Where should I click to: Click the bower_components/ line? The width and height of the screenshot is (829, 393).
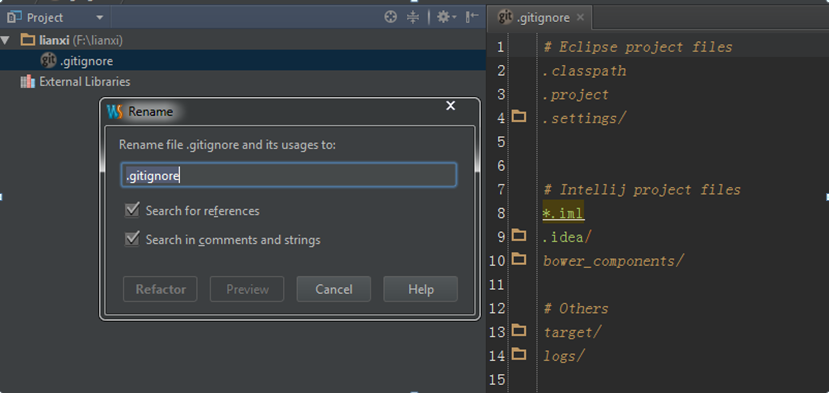click(614, 261)
